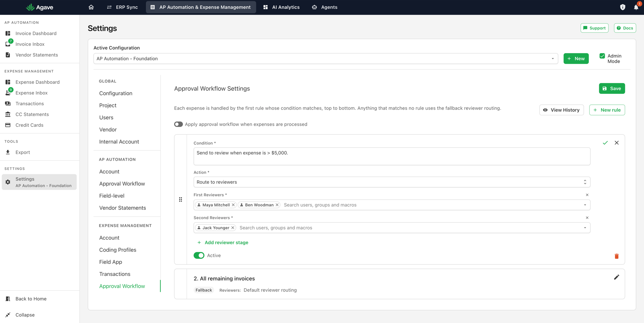Expand Second Reviewers dropdown arrow
Image resolution: width=644 pixels, height=323 pixels.
[585, 228]
